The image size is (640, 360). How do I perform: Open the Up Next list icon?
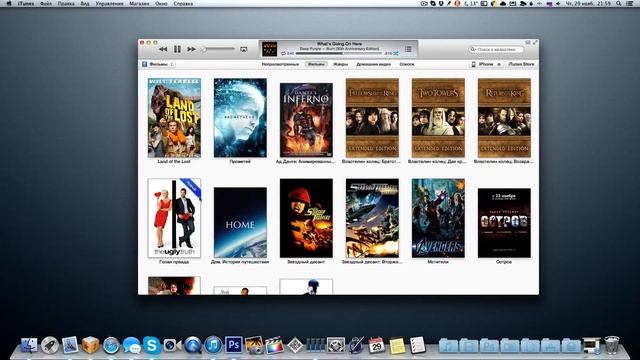coord(408,49)
